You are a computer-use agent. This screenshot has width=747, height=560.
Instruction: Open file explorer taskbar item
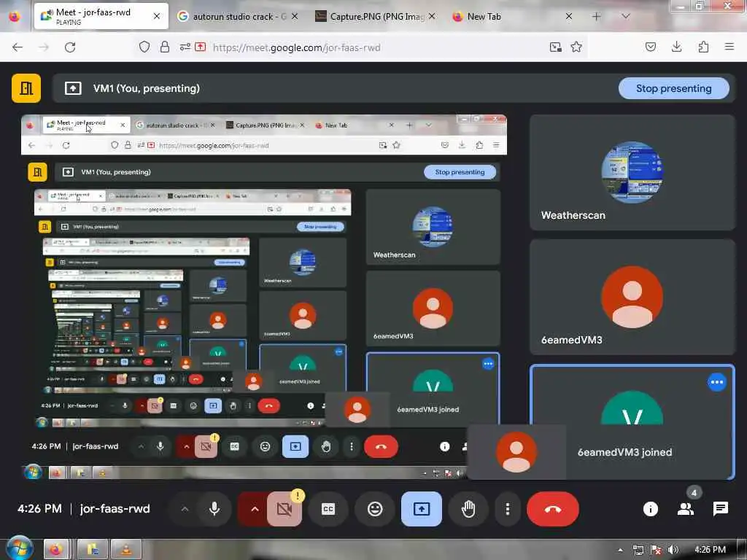92,550
